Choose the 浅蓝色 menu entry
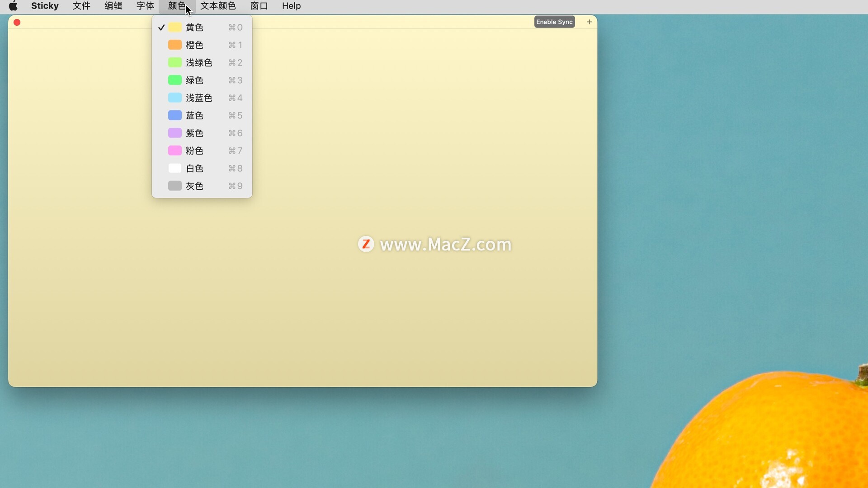The height and width of the screenshot is (488, 868). click(x=202, y=98)
